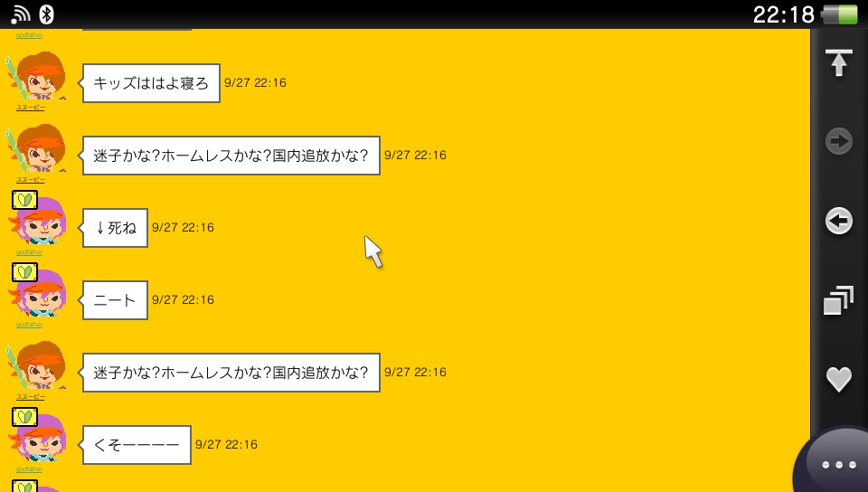Click godfather link under ↓死ね avatar
This screenshot has width=868, height=492.
pyautogui.click(x=29, y=252)
